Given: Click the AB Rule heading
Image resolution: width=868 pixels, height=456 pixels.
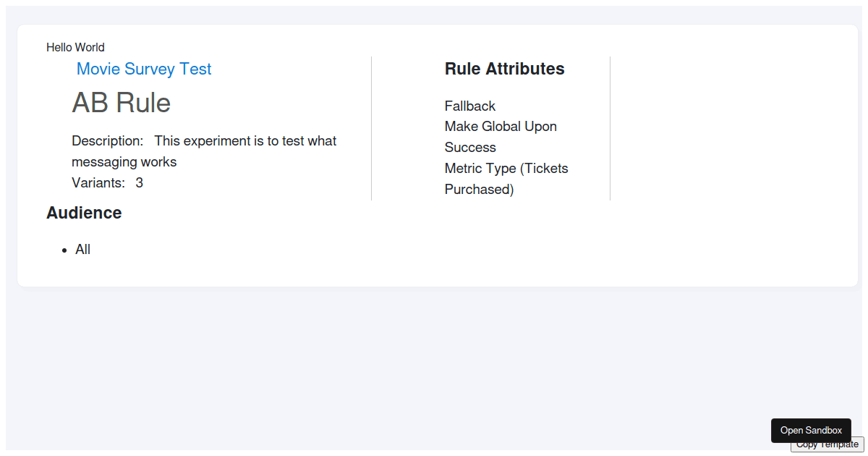Looking at the screenshot, I should pos(122,103).
